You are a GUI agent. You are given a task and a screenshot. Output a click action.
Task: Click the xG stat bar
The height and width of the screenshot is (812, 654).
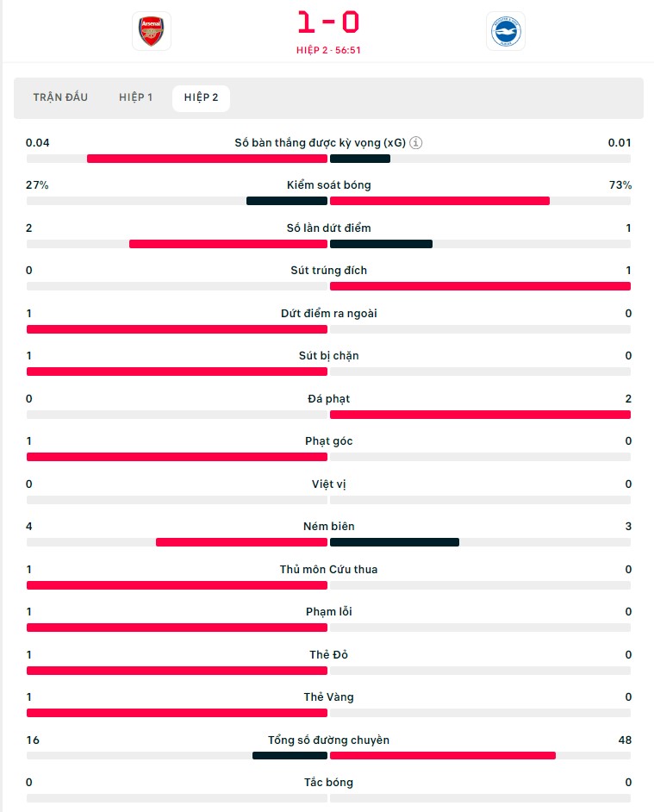[328, 159]
